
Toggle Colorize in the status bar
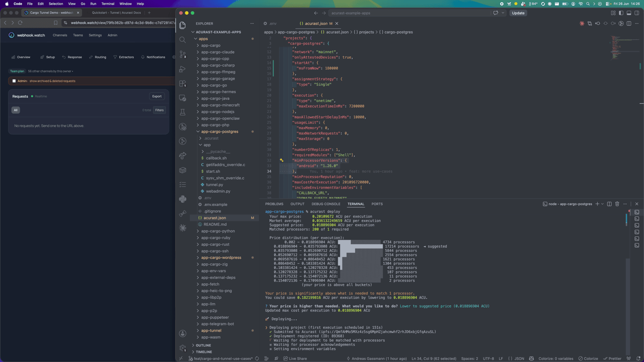click(588, 358)
